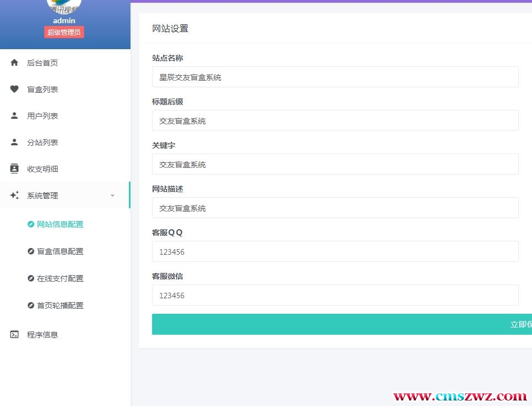532x406 pixels.
Task: Open the 在线支付配置 submenu item
Action: point(60,278)
